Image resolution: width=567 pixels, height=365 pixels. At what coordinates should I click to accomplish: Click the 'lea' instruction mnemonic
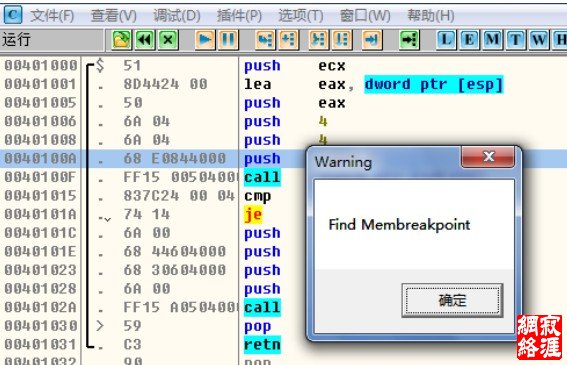click(x=257, y=84)
